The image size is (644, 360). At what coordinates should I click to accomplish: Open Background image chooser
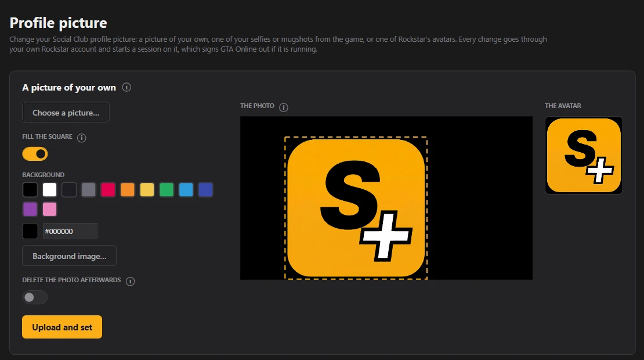69,255
